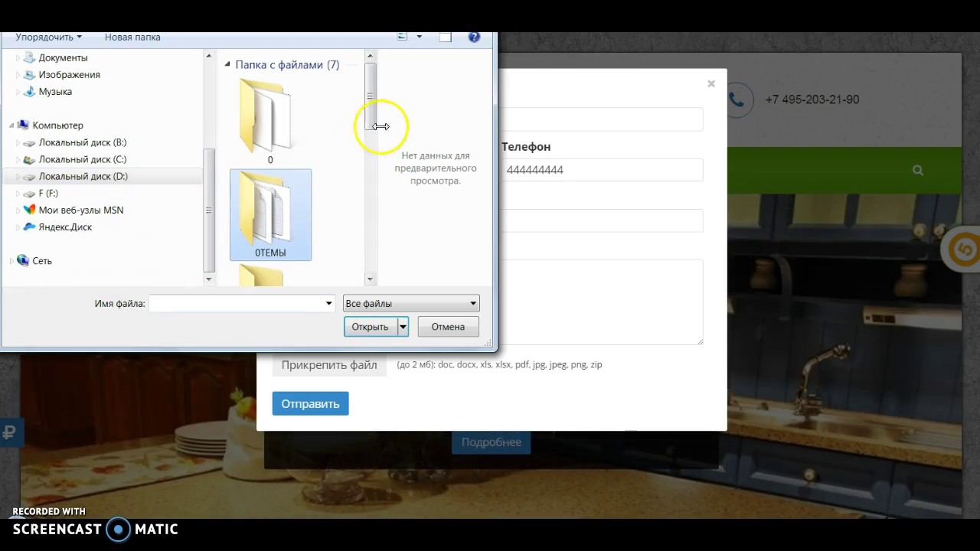
Task: Select the folder named 0
Action: (269, 122)
